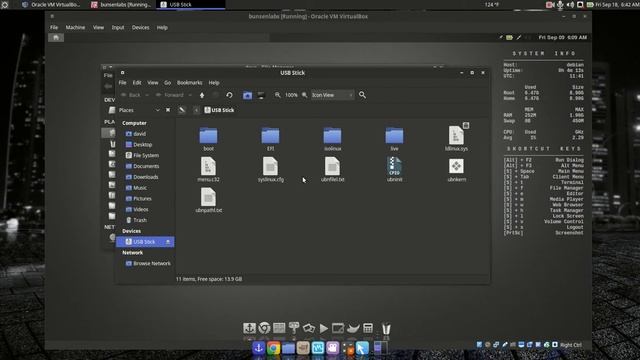This screenshot has height=360, width=640.
Task: Open the Computer location toolbar icon
Action: click(x=261, y=95)
